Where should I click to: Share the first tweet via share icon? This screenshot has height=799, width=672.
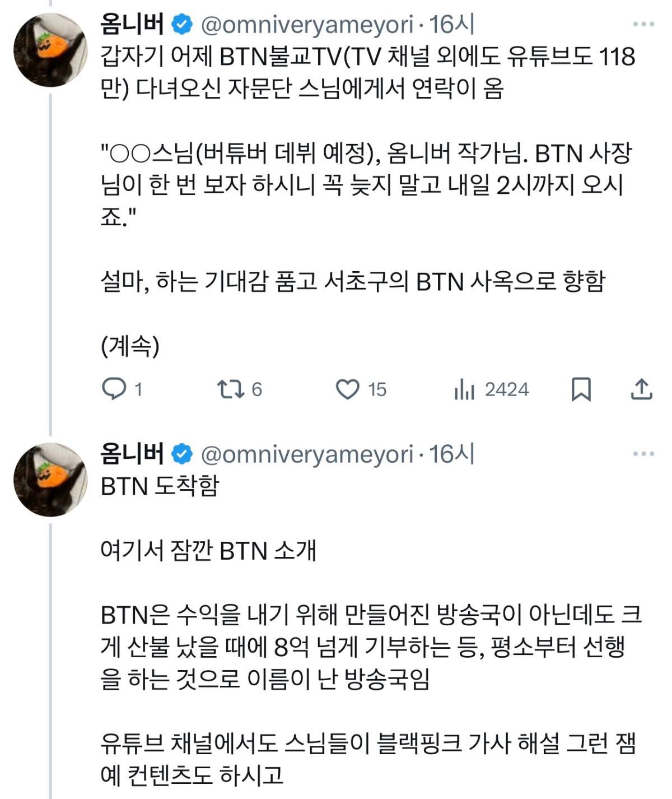[641, 389]
